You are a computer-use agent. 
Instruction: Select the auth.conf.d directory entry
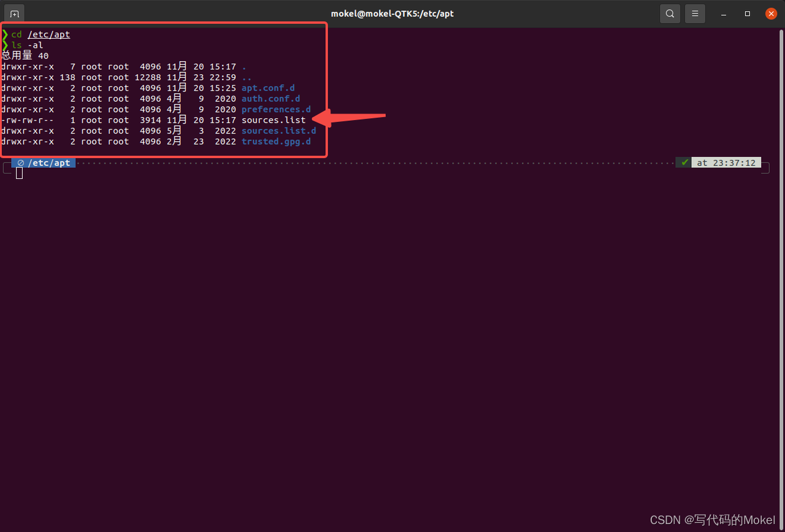point(270,98)
